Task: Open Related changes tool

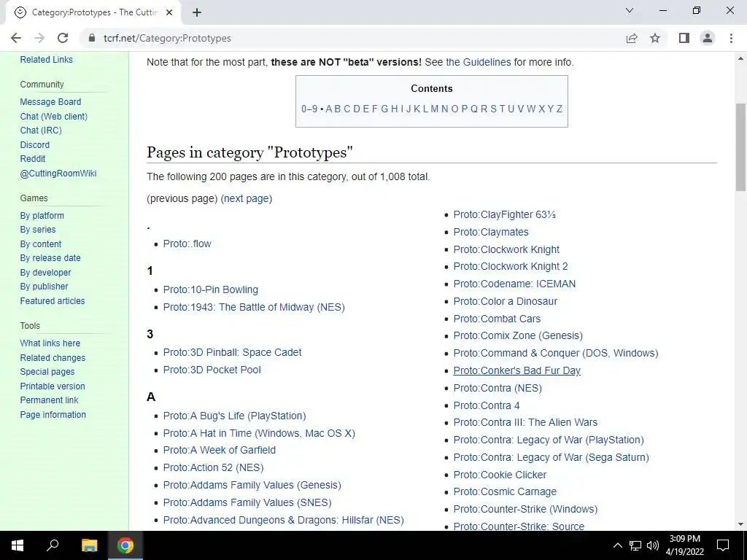Action: [53, 357]
